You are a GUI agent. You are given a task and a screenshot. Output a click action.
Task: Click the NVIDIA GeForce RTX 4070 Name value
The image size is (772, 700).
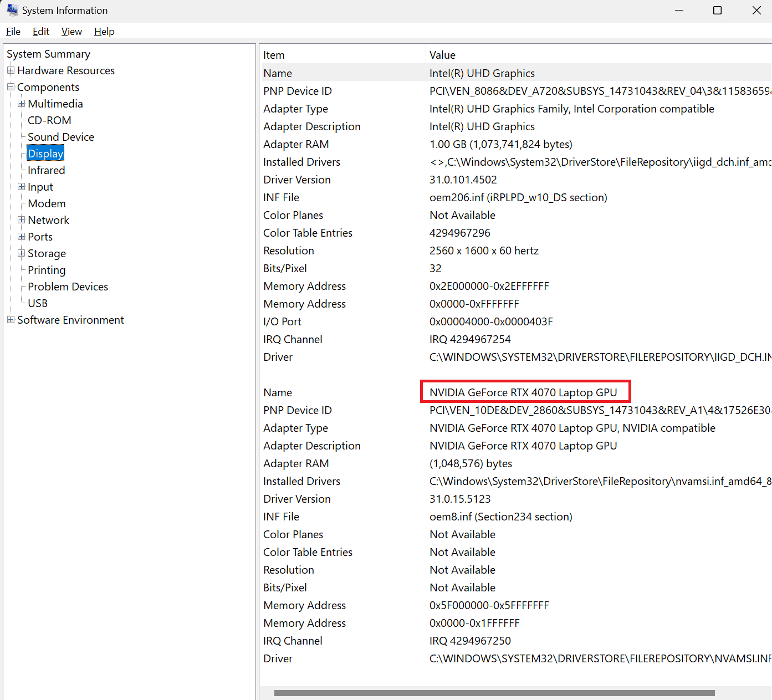(523, 392)
